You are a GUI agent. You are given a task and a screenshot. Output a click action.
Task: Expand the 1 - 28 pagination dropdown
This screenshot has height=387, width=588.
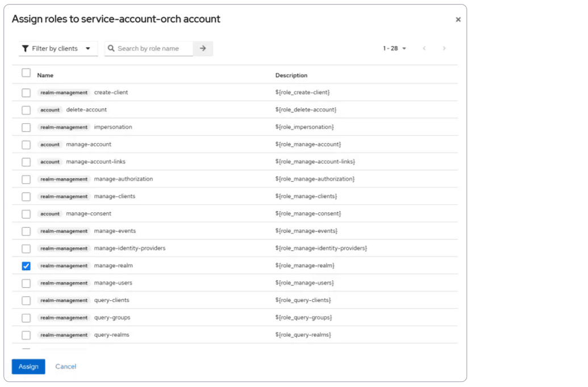[395, 49]
